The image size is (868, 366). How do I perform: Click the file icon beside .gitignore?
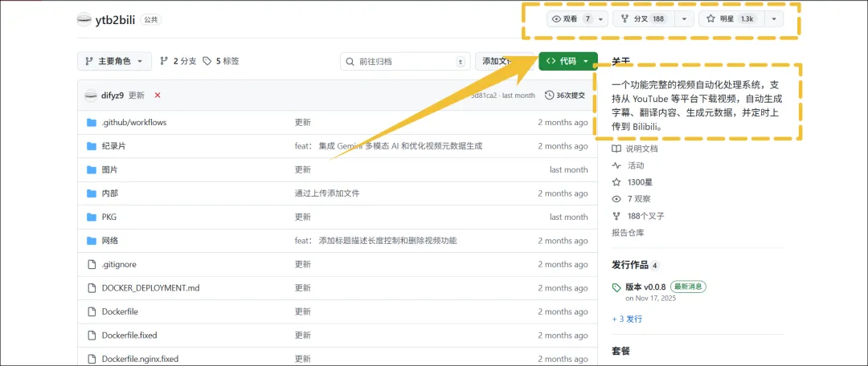92,264
